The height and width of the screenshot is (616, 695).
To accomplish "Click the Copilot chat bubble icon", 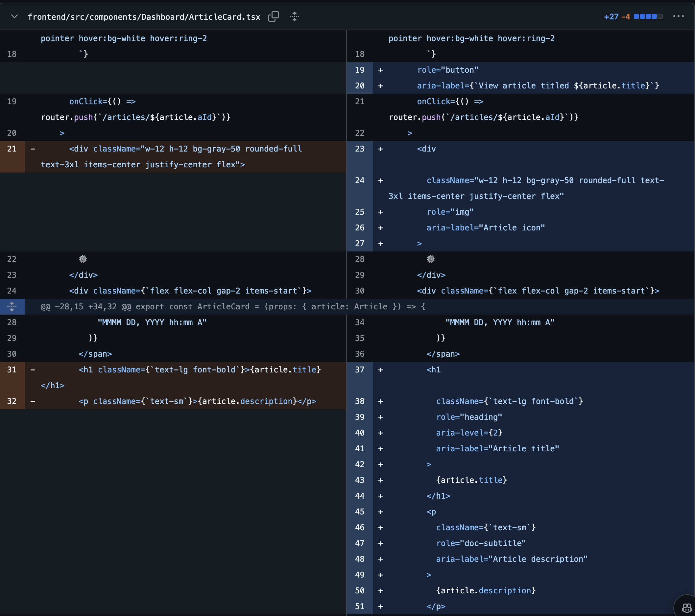I will [687, 607].
